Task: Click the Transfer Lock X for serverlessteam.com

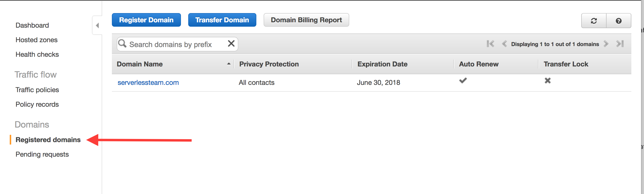Action: click(547, 81)
